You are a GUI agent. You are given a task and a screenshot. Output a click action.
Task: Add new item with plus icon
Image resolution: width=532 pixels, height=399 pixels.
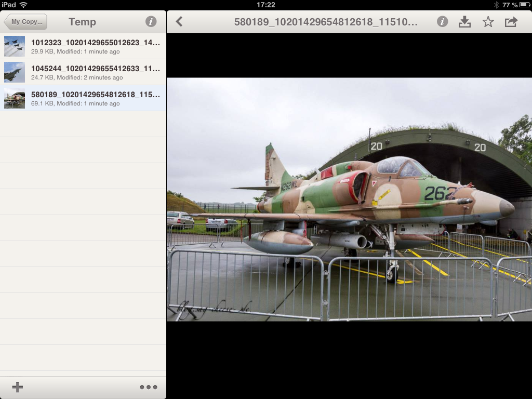point(18,387)
